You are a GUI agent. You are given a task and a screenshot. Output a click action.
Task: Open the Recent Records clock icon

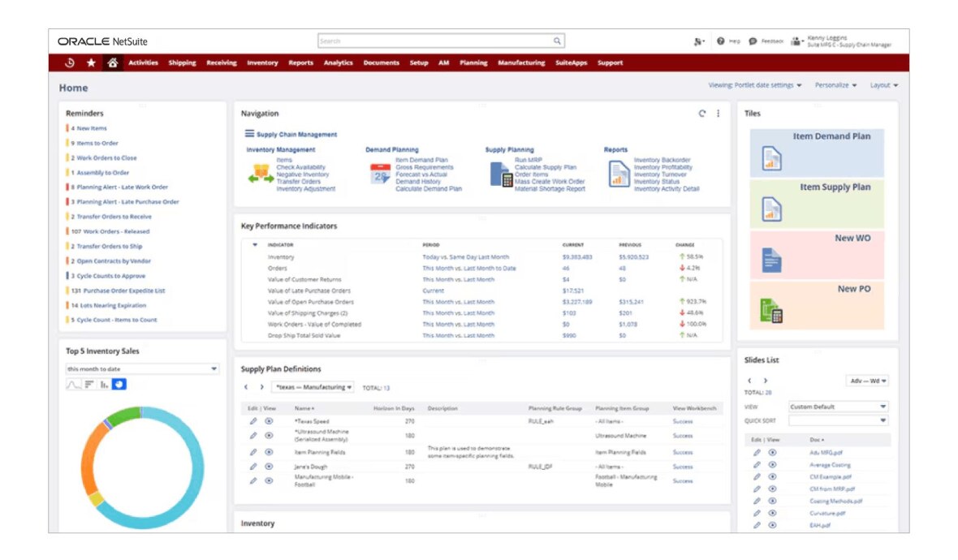click(x=70, y=63)
